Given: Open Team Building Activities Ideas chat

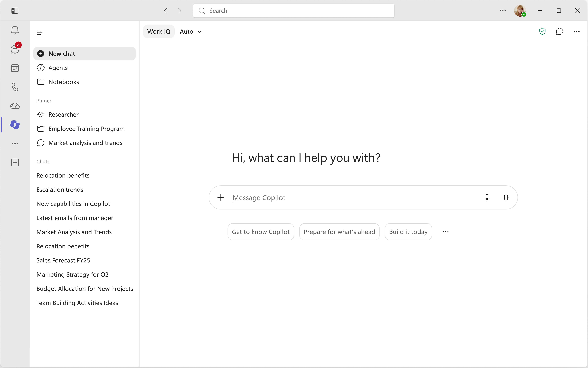Looking at the screenshot, I should pyautogui.click(x=84, y=303).
